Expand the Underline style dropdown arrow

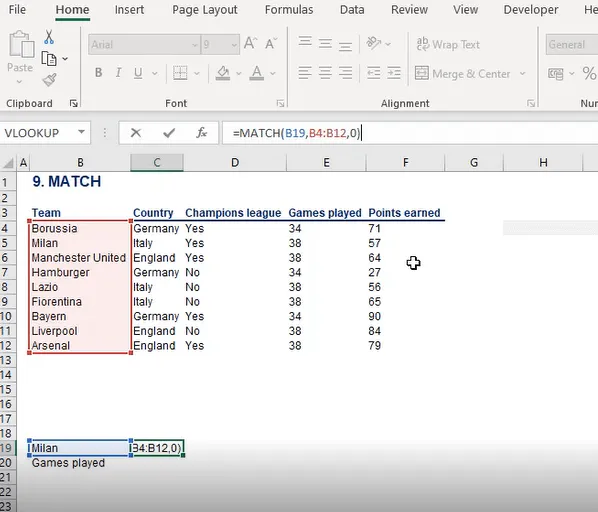(155, 73)
